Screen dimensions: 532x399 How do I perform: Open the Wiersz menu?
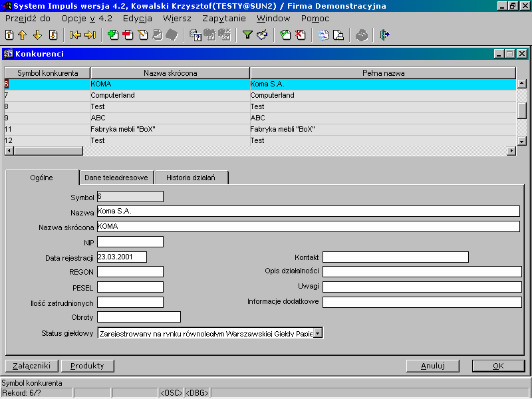click(x=177, y=19)
